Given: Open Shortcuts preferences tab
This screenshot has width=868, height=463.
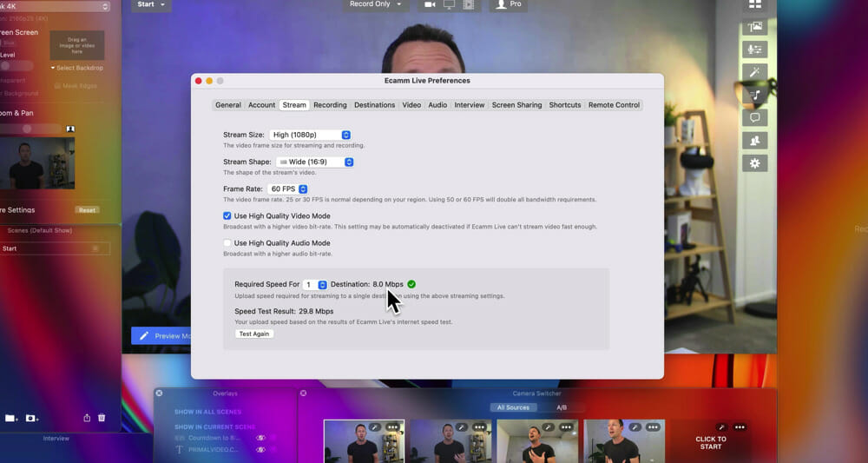Looking at the screenshot, I should coord(565,104).
